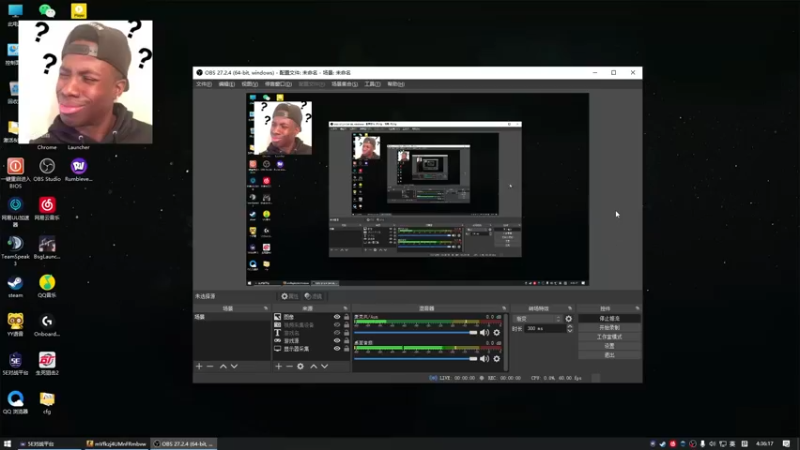Image resolution: width=800 pixels, height=450 pixels.
Task: Open the 帮助(H) menu
Action: (x=396, y=84)
